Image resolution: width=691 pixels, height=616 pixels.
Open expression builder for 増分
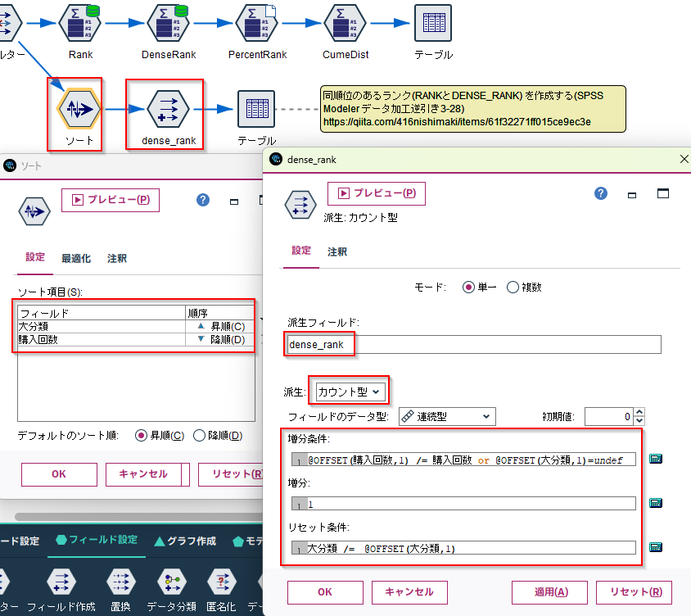[656, 503]
